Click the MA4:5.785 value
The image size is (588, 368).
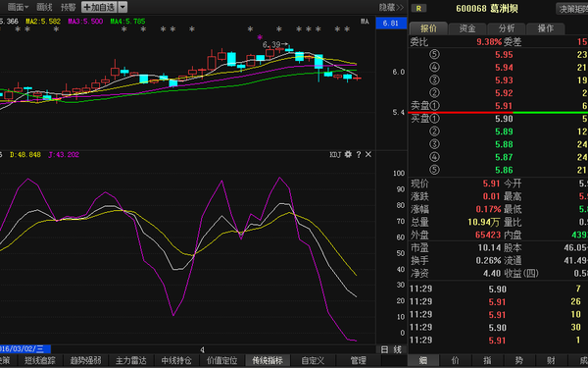(x=127, y=22)
